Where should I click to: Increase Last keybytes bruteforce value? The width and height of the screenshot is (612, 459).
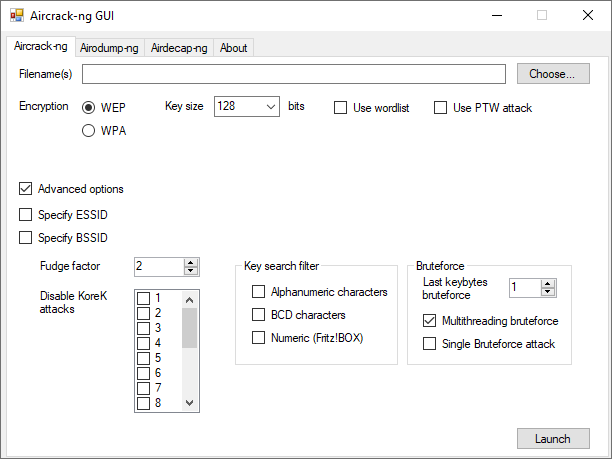pos(548,284)
